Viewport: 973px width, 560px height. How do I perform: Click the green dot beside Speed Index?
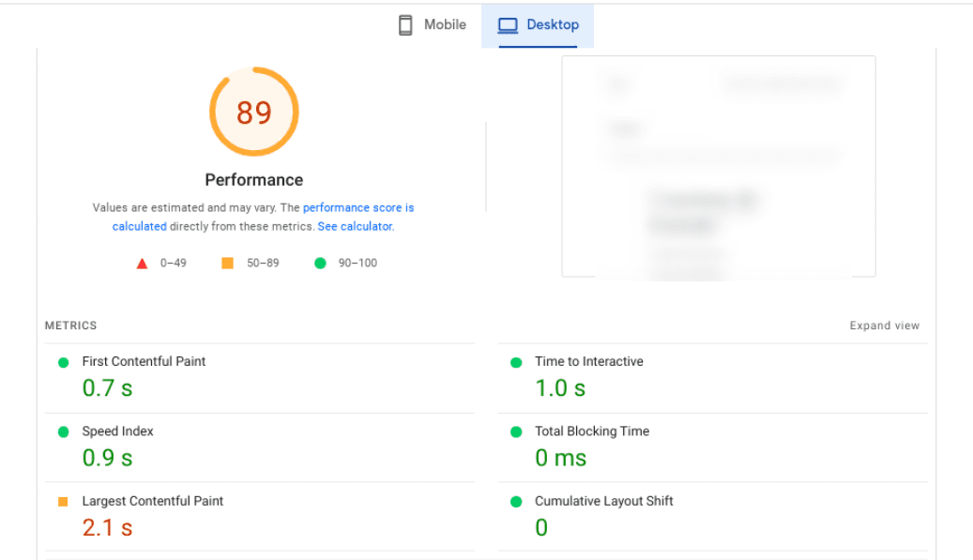pyautogui.click(x=62, y=431)
